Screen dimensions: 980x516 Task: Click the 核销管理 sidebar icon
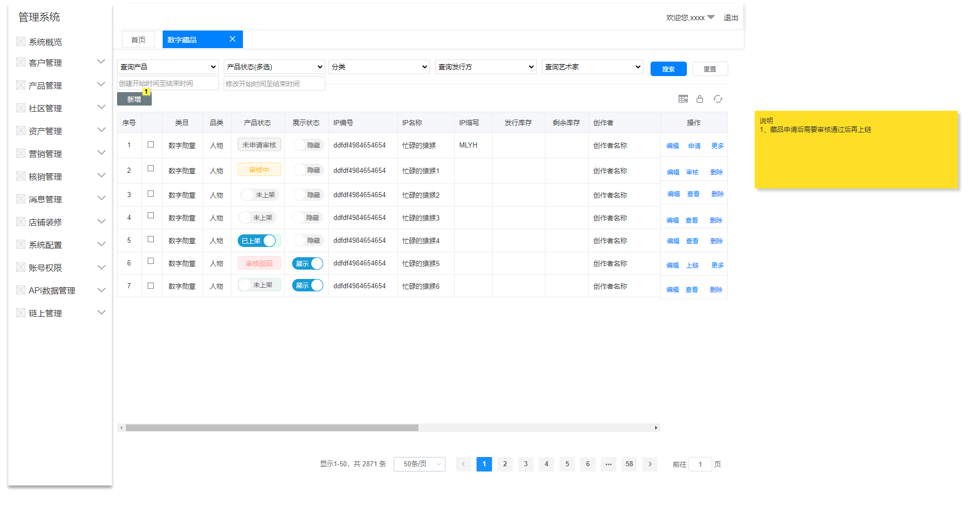click(x=21, y=176)
